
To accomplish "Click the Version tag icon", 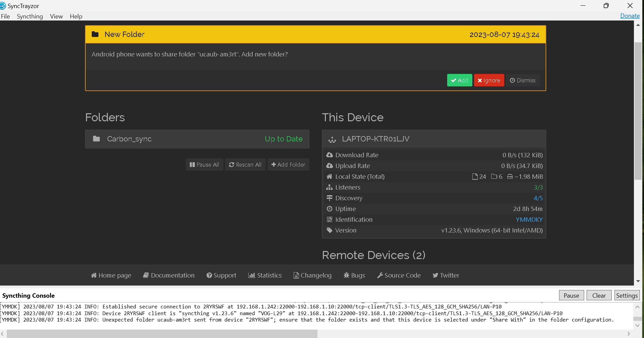I will coord(330,230).
